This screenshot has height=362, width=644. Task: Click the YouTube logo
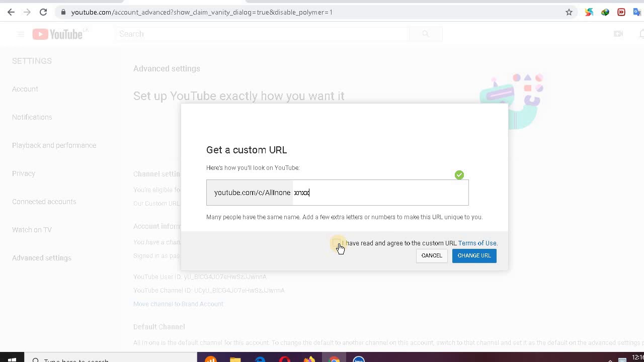(57, 34)
